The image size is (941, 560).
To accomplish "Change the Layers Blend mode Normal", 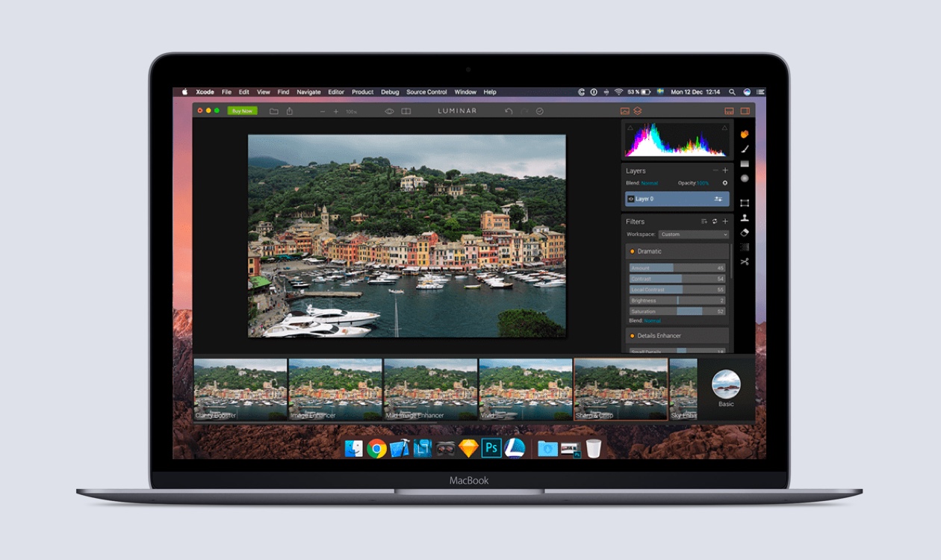I will click(650, 183).
